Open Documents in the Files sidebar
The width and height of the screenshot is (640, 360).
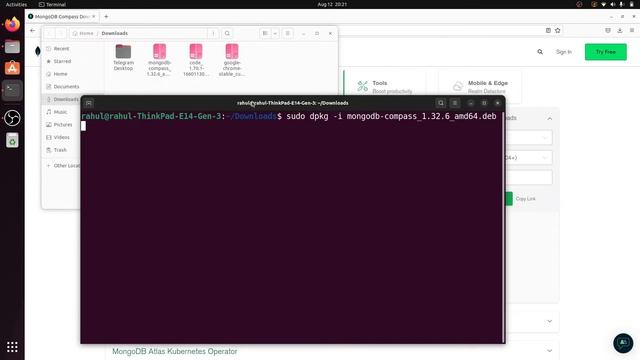(66, 87)
